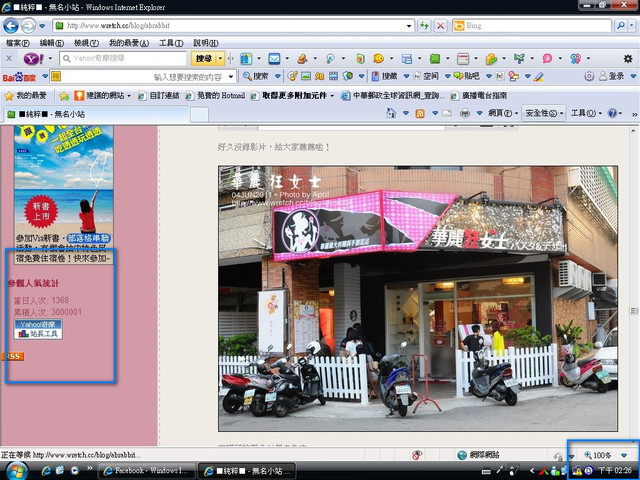
Task: Click the Show Desktop quick launch icon
Action: click(60, 470)
